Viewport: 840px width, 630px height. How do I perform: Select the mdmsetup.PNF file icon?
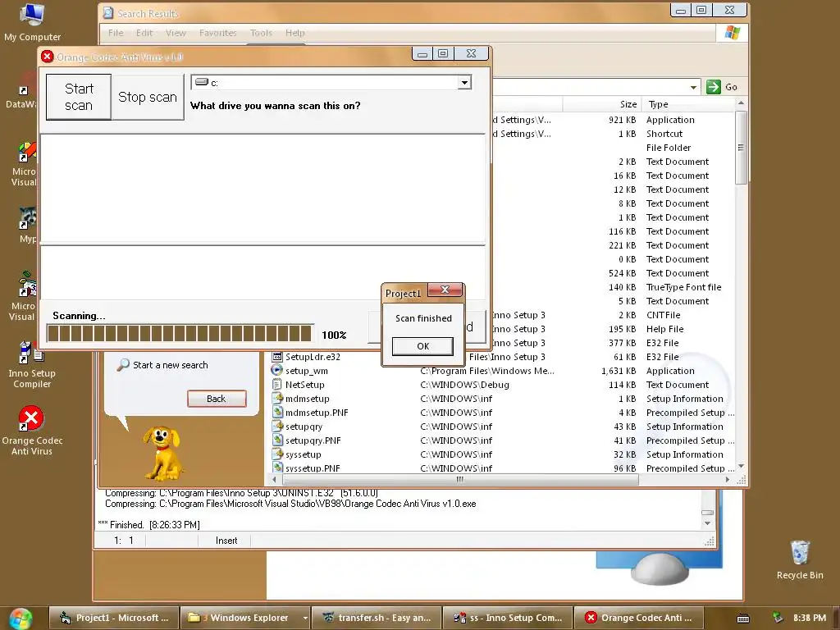coord(277,413)
